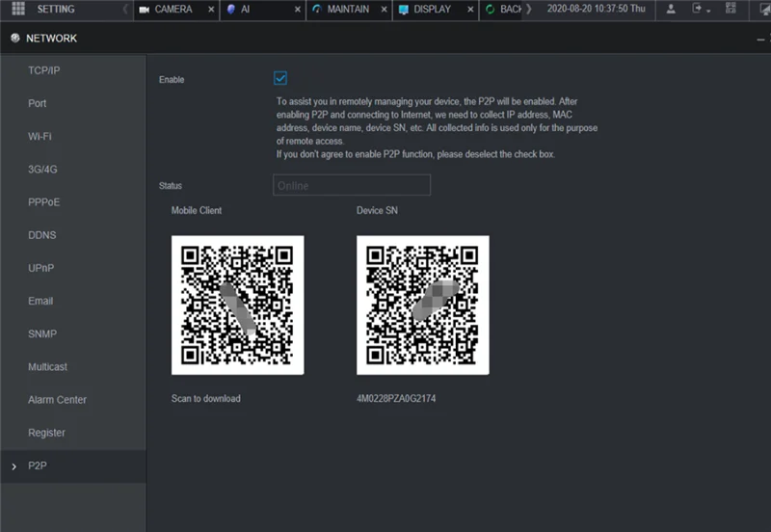The image size is (771, 532).
Task: Click the MAINTAIN gauge icon
Action: (x=317, y=9)
